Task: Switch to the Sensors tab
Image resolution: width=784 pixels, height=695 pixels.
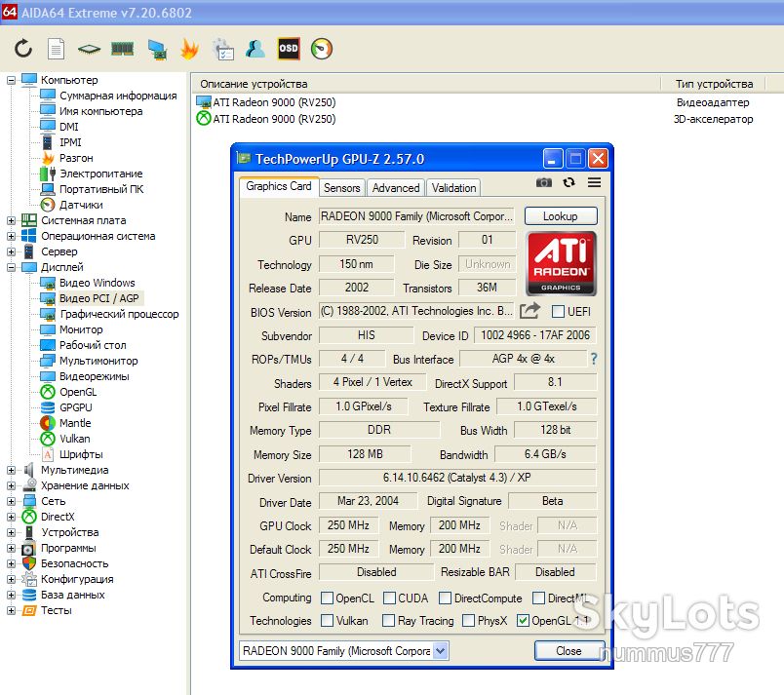Action: (342, 188)
